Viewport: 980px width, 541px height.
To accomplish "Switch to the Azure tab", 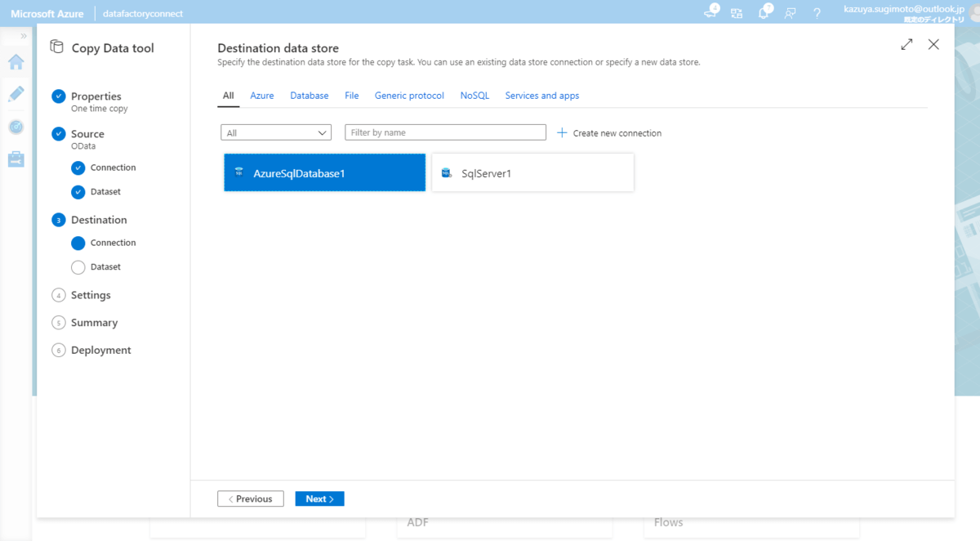I will point(262,96).
